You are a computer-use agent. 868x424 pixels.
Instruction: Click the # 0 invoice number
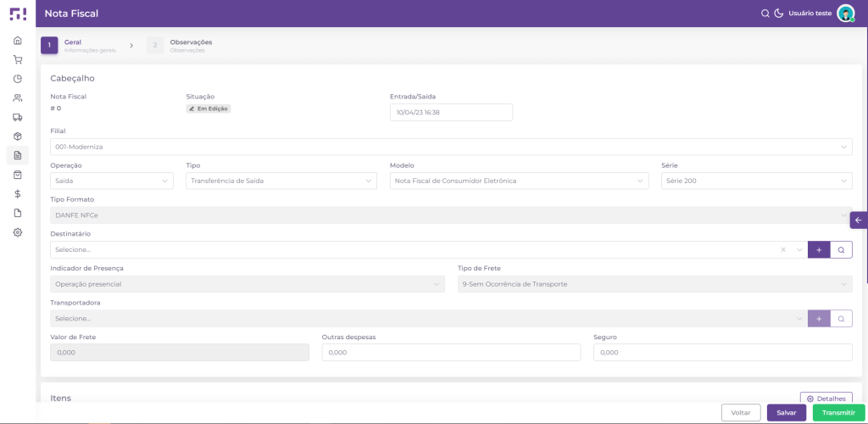(55, 109)
